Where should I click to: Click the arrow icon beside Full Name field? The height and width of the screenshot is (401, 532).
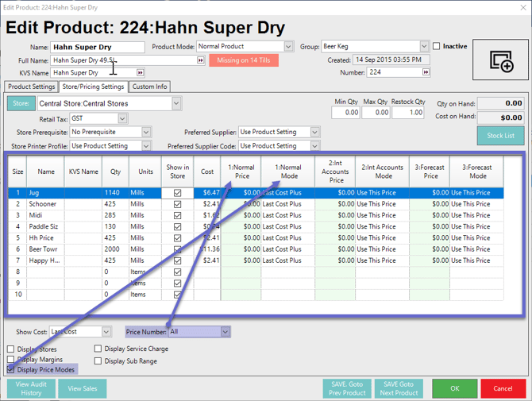pyautogui.click(x=201, y=60)
